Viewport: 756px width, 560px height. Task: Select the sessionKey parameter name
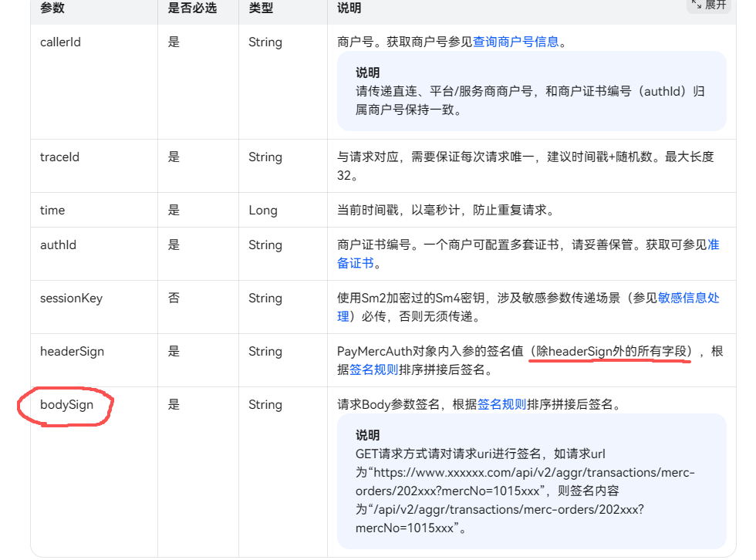71,299
